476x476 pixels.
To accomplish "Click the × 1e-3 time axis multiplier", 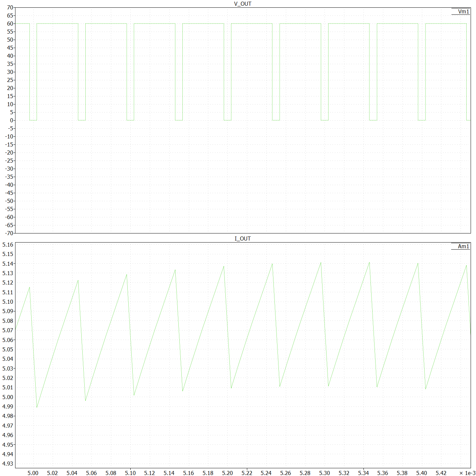I will point(467,473).
